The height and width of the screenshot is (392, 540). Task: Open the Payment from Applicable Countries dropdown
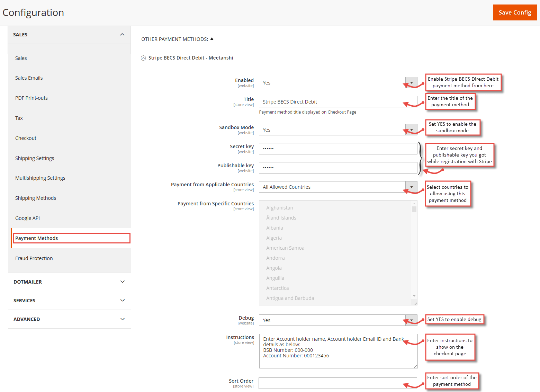tap(411, 187)
